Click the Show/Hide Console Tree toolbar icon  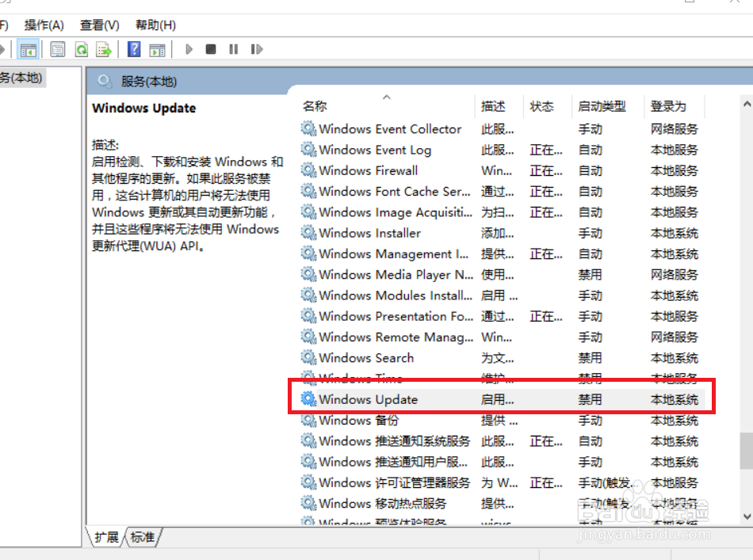point(28,49)
